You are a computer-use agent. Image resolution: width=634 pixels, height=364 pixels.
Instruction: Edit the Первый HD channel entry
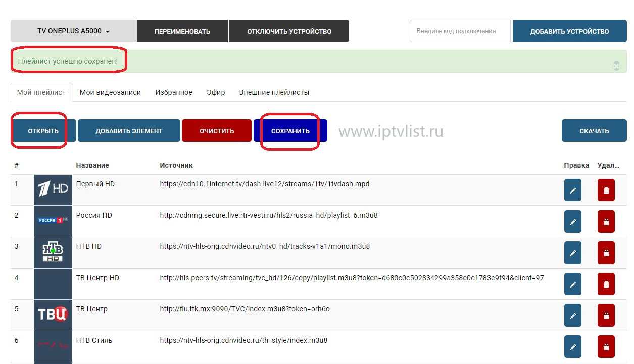(572, 190)
